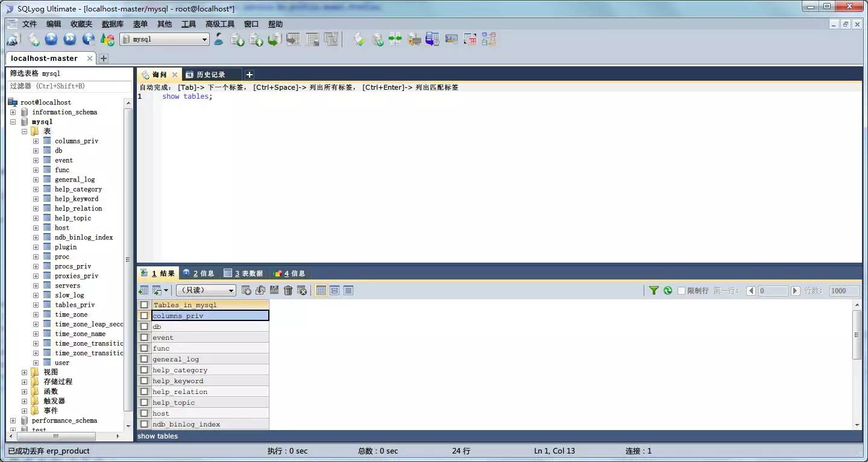
Task: Click the insert new row icon in results
Action: pyautogui.click(x=246, y=290)
